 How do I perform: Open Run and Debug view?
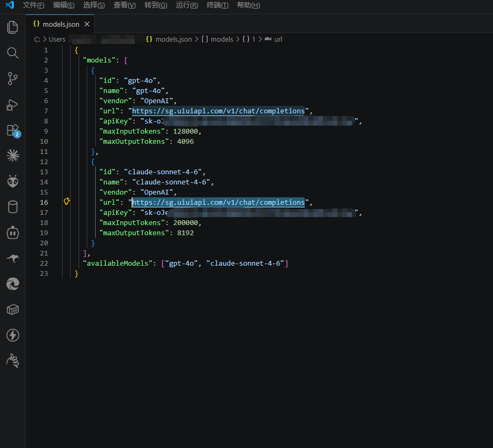12,105
